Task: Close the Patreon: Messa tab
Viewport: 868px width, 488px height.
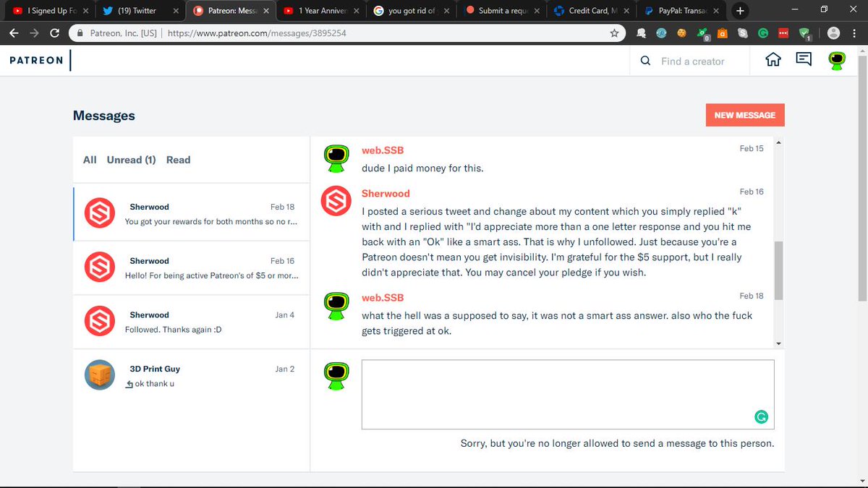Action: (266, 11)
